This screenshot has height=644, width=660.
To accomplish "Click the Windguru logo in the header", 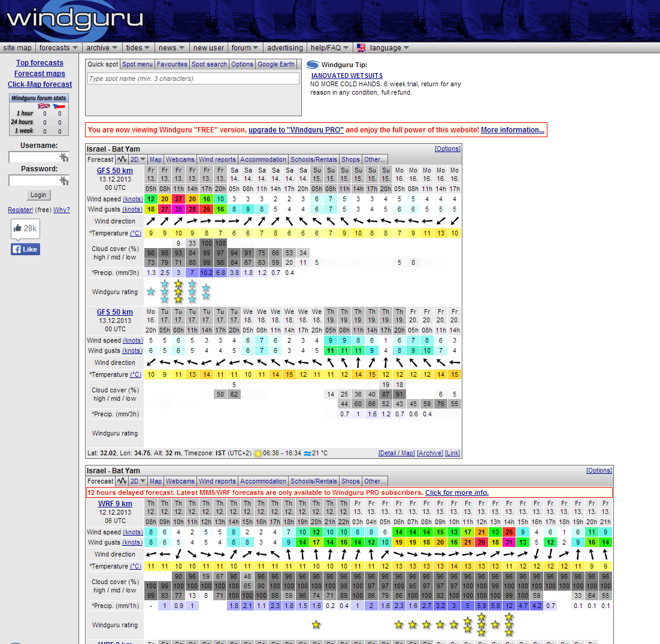I will click(75, 20).
